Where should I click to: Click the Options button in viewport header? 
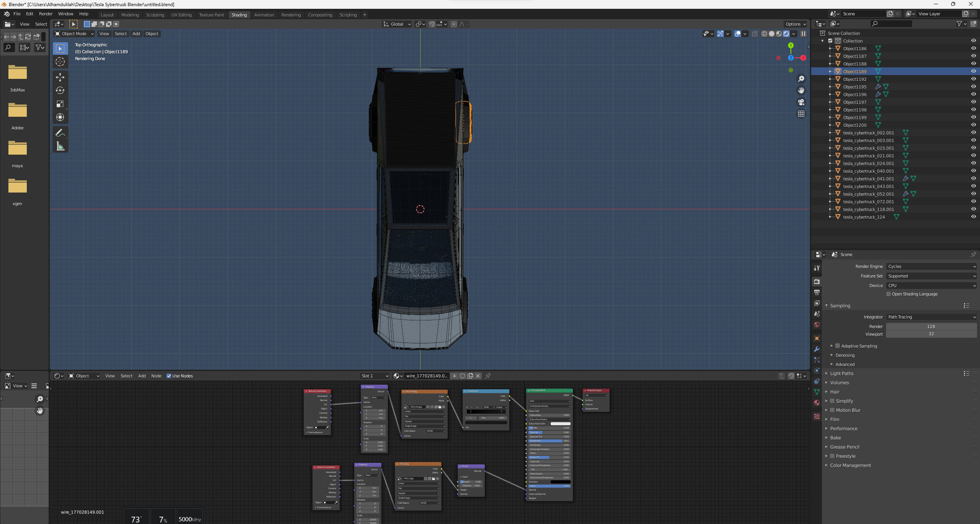(795, 24)
